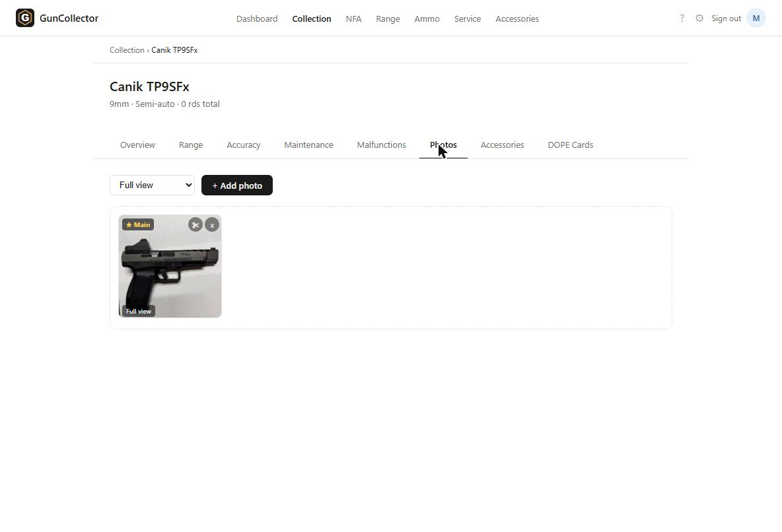
Task: Open the firearm Accessories tab
Action: pyautogui.click(x=502, y=145)
